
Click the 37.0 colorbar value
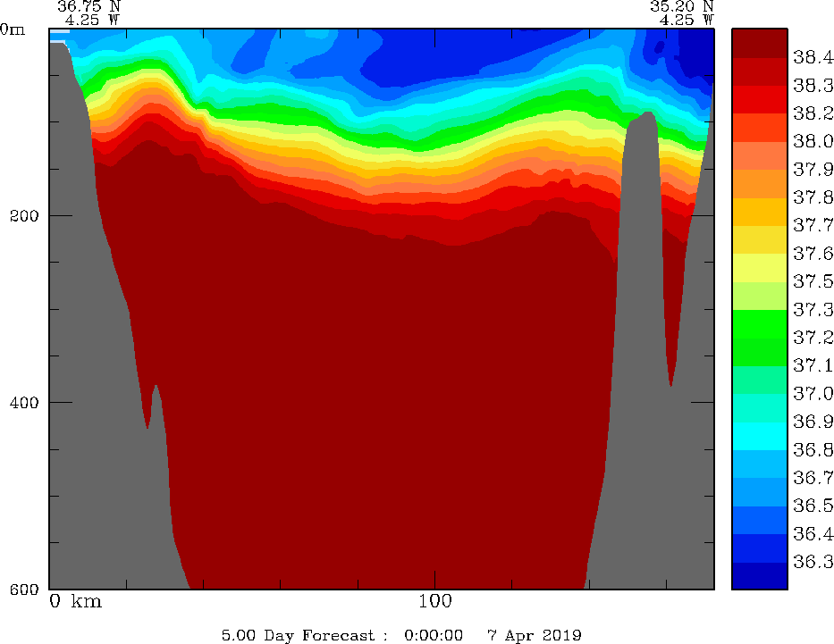point(813,394)
